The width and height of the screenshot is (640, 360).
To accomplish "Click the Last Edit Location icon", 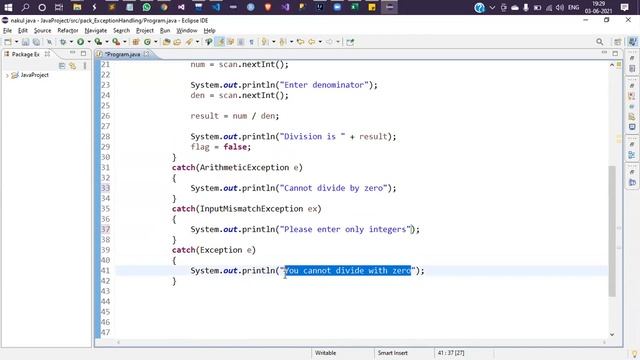I will point(300,42).
